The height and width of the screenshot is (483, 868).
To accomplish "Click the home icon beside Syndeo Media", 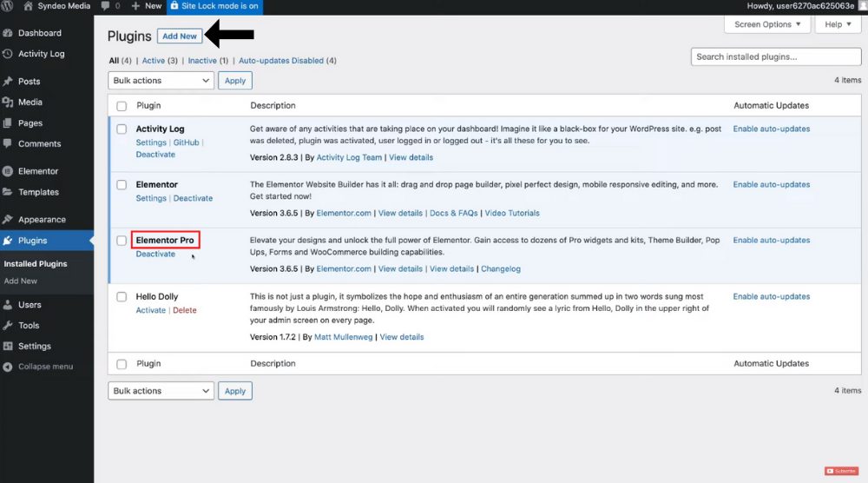I will (28, 6).
